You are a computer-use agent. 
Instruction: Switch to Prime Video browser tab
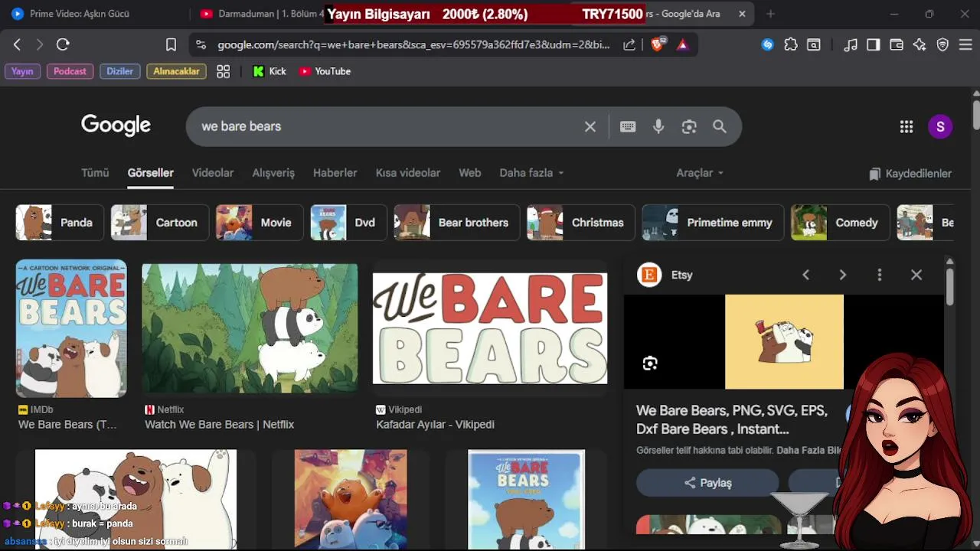[80, 14]
